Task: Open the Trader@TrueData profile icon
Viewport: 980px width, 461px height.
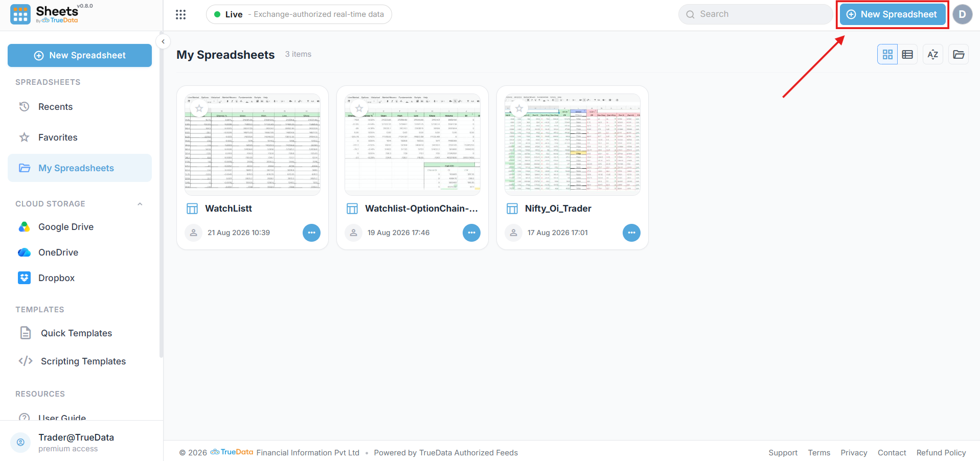Action: (x=20, y=443)
